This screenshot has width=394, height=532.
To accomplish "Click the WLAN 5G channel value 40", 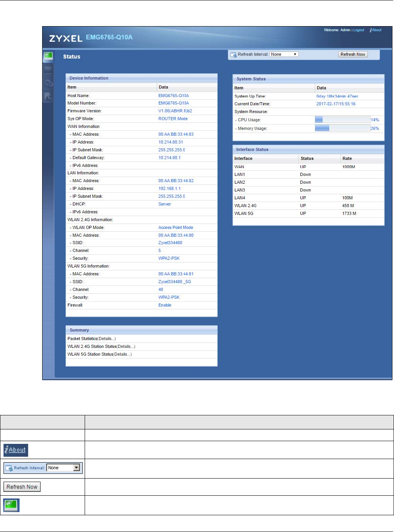I will (161, 289).
